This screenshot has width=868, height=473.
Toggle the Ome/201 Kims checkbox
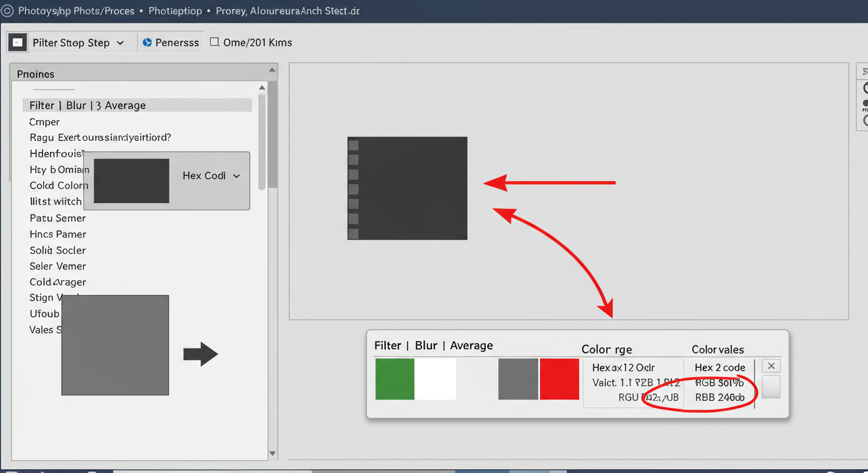pos(215,42)
